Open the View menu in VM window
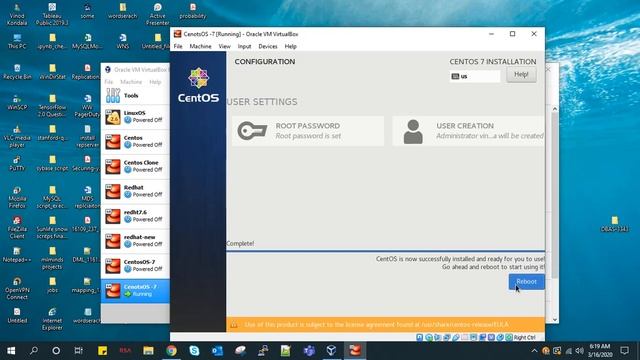 pyautogui.click(x=224, y=47)
